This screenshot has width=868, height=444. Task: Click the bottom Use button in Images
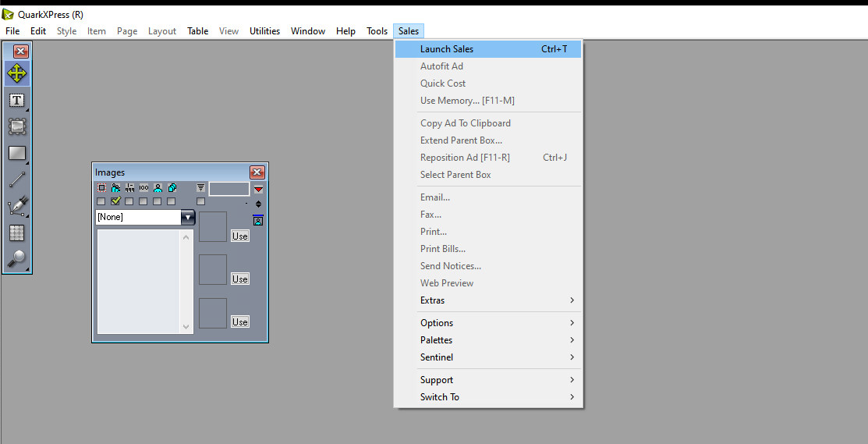[x=239, y=321]
